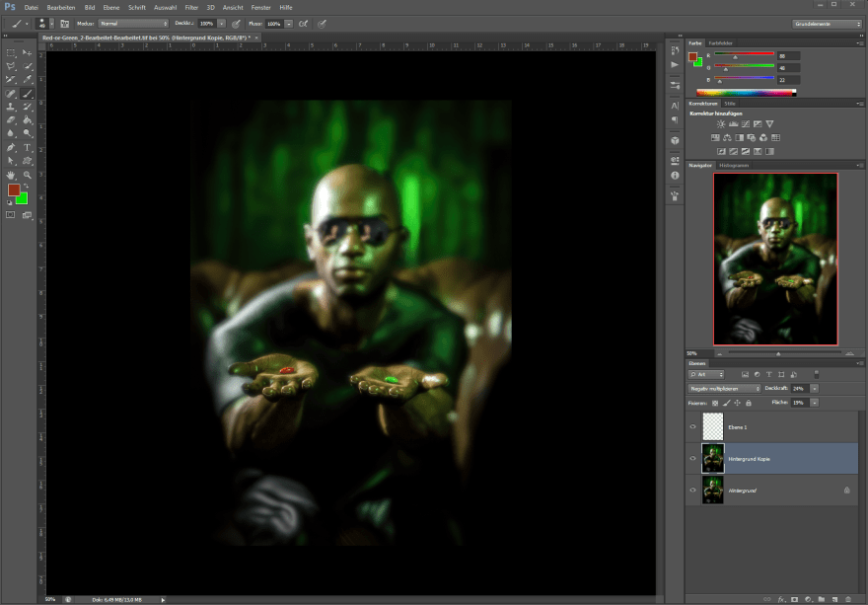Click the color spectrum ramp in Farbe panel

[x=747, y=93]
